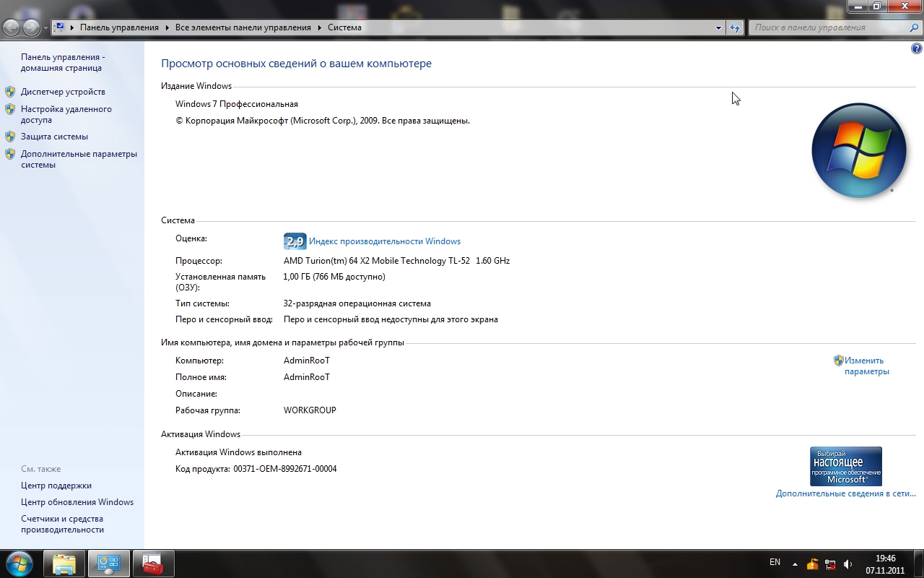Viewport: 924px width, 578px height.
Task: Open Центр поддержки link
Action: pyautogui.click(x=56, y=486)
